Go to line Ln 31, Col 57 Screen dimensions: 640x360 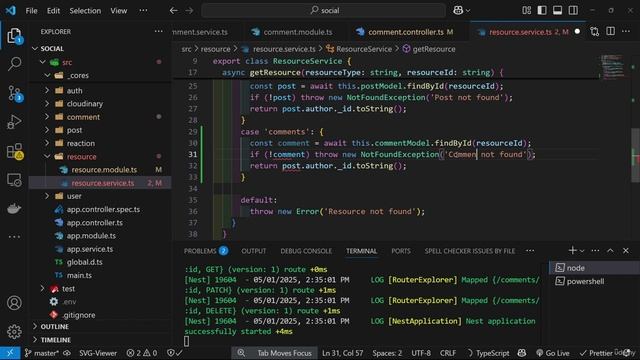pyautogui.click(x=342, y=353)
